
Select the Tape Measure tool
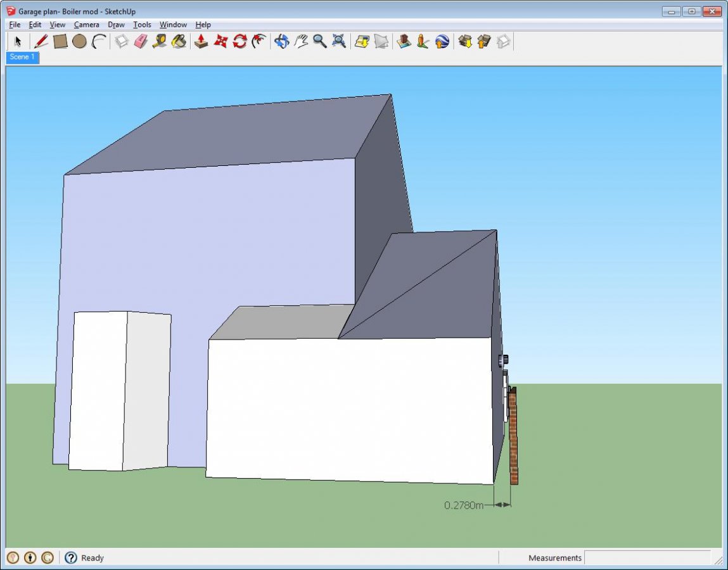click(x=160, y=42)
